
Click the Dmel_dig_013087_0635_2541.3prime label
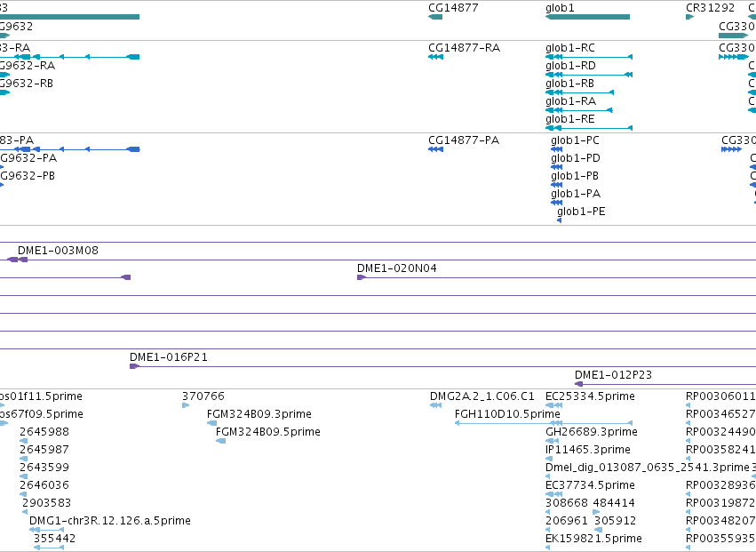(x=648, y=468)
